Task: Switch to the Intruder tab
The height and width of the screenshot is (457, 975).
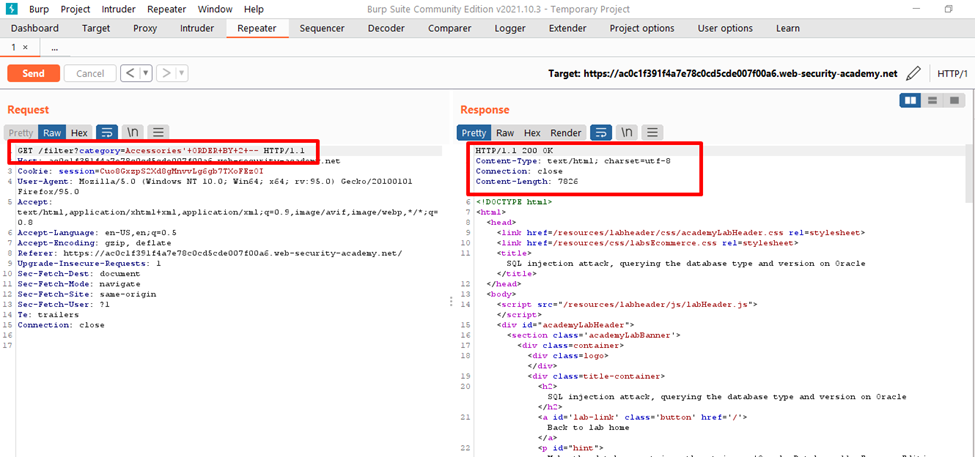Action: coord(197,29)
